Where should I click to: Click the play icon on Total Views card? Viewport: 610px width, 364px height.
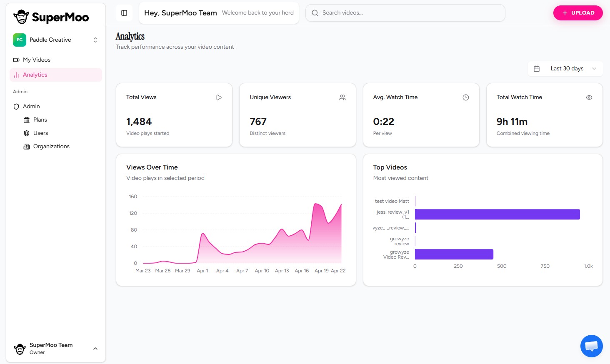[x=219, y=97]
